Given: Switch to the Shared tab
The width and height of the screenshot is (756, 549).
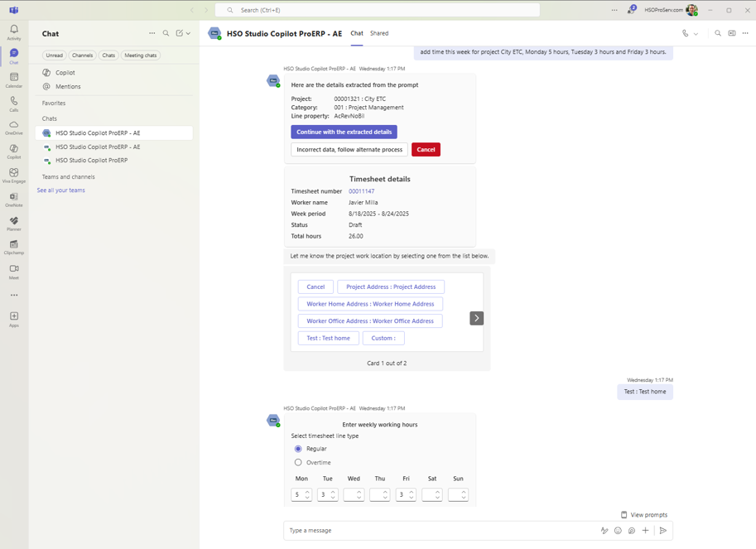Looking at the screenshot, I should click(x=379, y=34).
